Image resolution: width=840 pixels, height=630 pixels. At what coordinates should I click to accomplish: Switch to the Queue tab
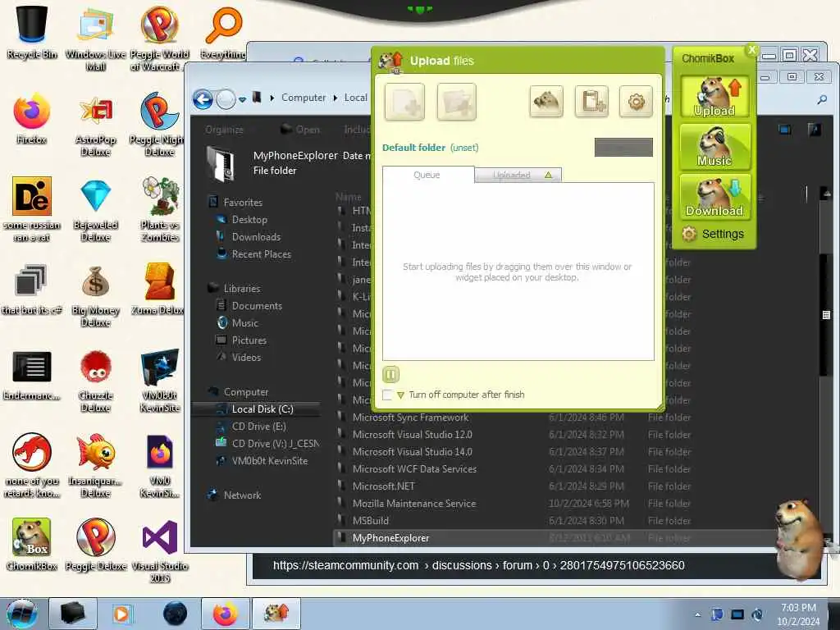coord(427,175)
